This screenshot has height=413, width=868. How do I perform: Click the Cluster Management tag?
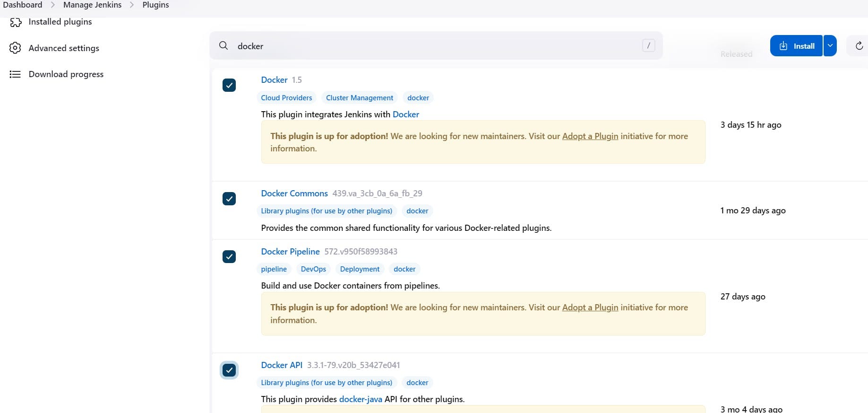360,98
